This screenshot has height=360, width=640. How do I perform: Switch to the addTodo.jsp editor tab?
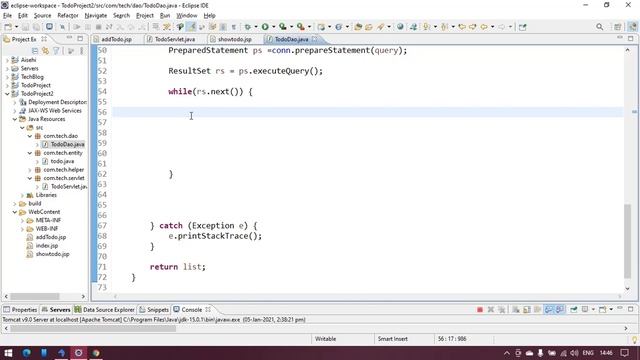tap(116, 39)
